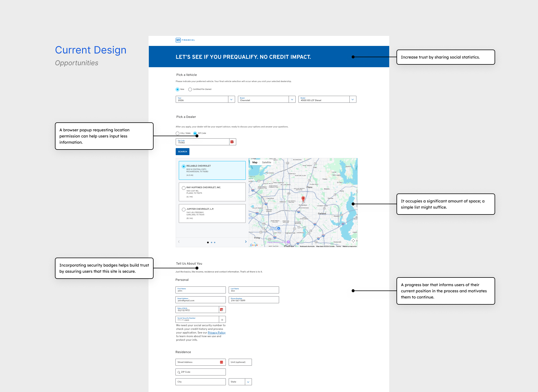Viewport: 538px width, 392px height.
Task: Choose Ray Huffines Chevrolet dealer radio
Action: click(x=184, y=188)
